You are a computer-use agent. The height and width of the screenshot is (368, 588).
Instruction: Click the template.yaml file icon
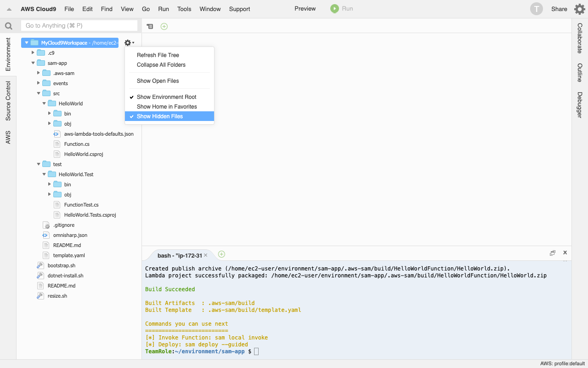[45, 255]
